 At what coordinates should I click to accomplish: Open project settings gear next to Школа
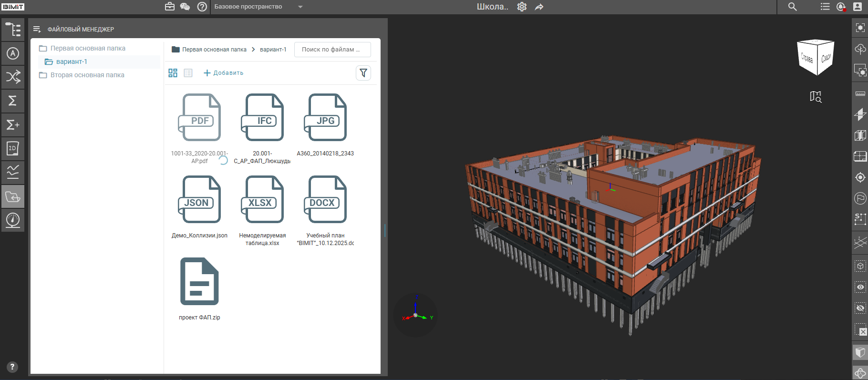(522, 7)
